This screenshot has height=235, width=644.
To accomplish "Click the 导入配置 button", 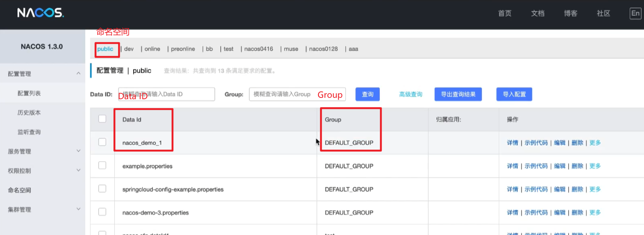I will pyautogui.click(x=514, y=94).
